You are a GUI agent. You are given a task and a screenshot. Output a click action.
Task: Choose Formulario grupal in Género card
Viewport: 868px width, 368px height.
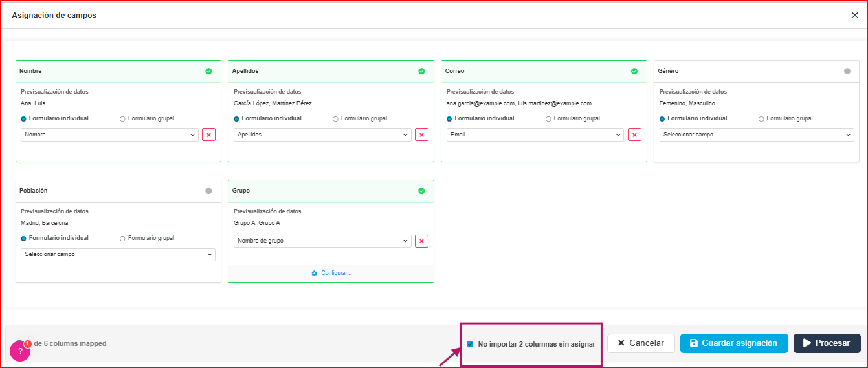pyautogui.click(x=762, y=119)
